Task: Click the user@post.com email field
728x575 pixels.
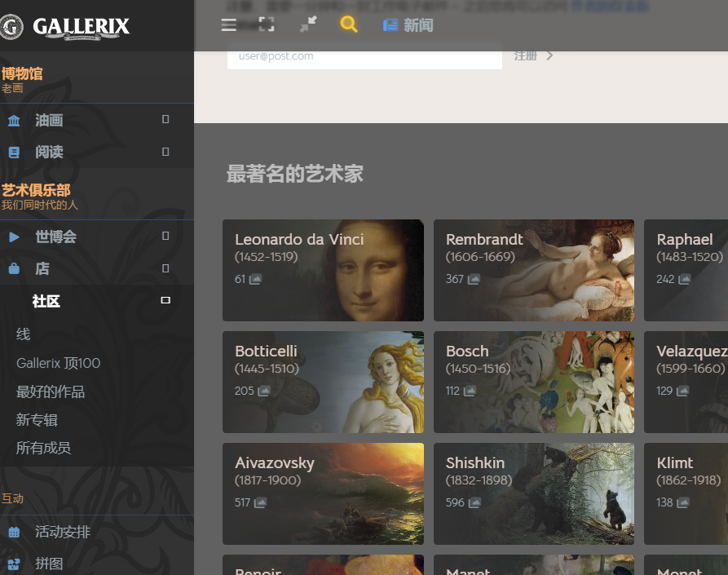Action: [x=364, y=56]
